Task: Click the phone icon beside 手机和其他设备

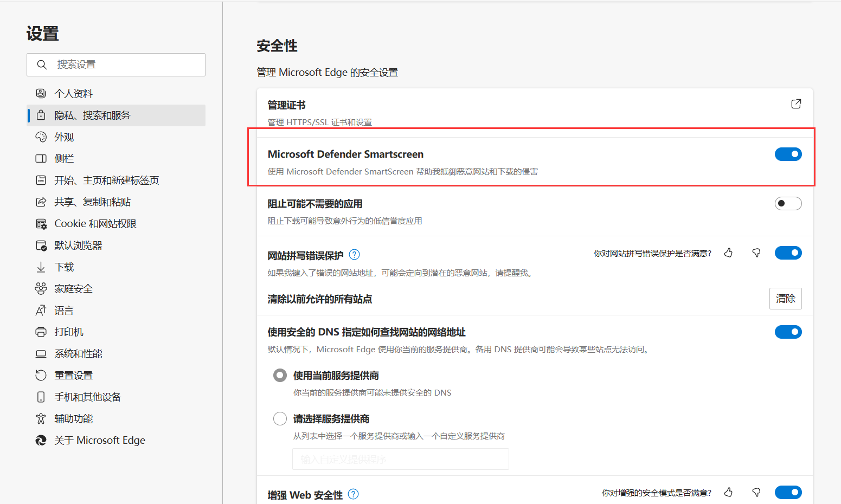Action: 41,397
